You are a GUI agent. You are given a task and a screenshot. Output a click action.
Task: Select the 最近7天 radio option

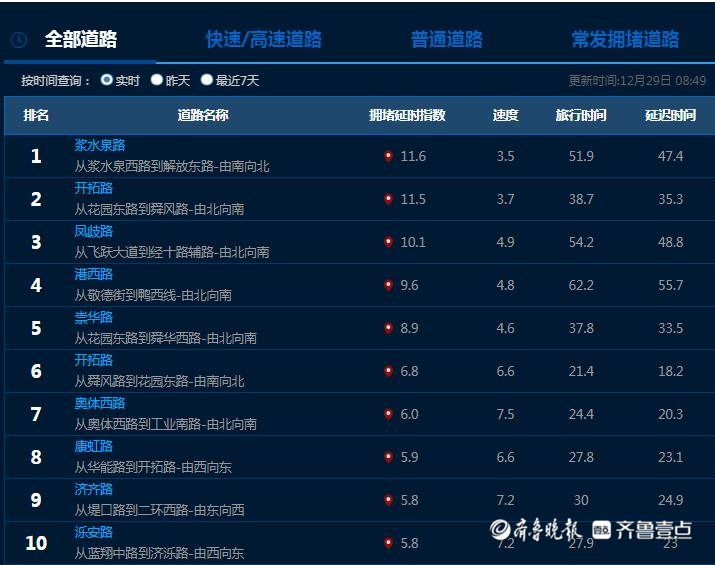click(207, 80)
